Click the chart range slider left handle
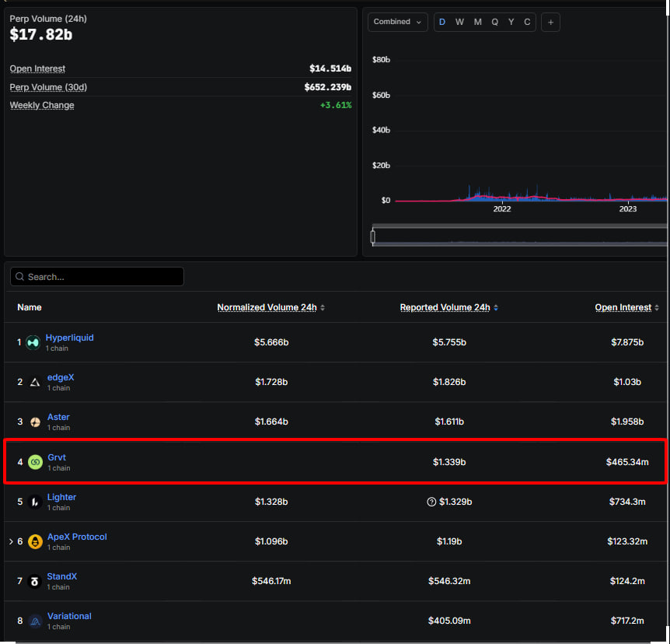670x644 pixels. pyautogui.click(x=373, y=236)
